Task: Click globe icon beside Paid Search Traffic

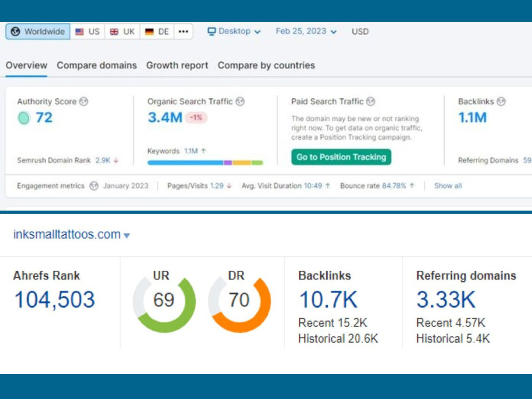Action: pyautogui.click(x=371, y=102)
